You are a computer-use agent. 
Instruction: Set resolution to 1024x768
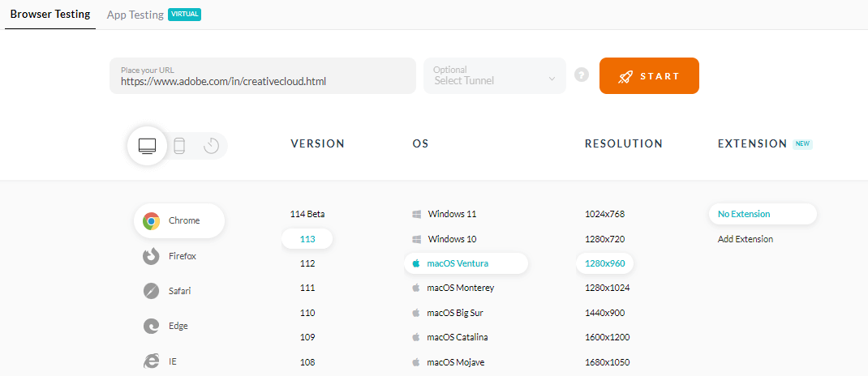point(604,214)
